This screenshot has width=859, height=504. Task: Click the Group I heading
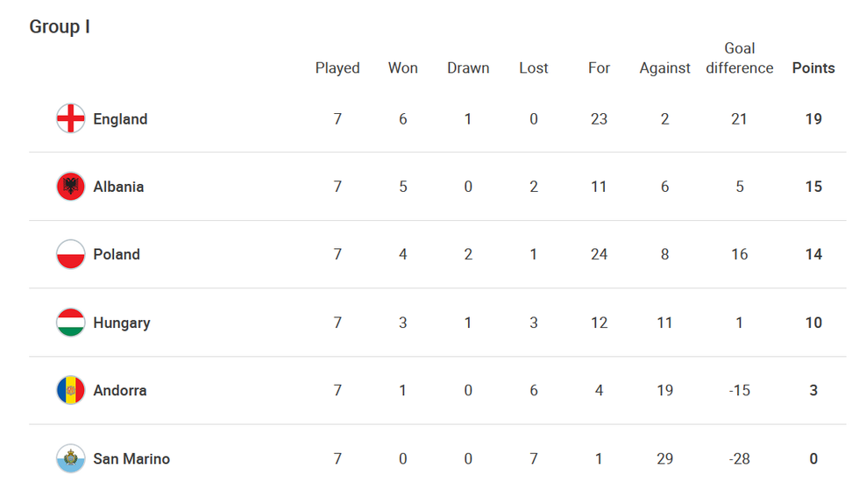(60, 26)
